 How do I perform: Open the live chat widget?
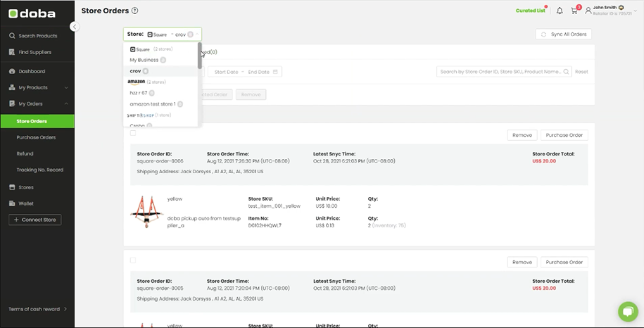pyautogui.click(x=628, y=312)
